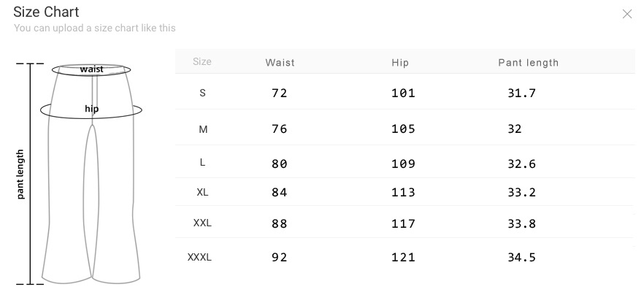Screen dimensions: 644x300
Task: Click the pant length value 34.5
Action: pos(521,257)
